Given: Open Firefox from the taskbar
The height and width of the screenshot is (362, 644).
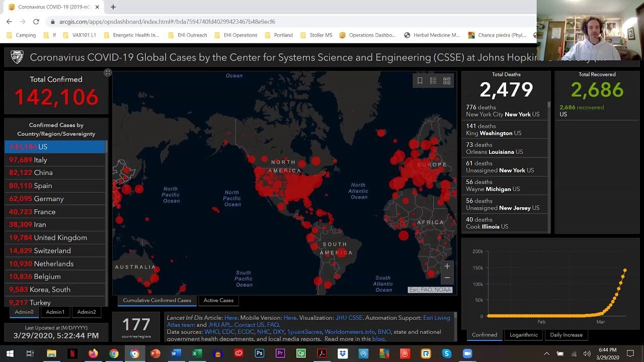Looking at the screenshot, I should tap(93, 353).
